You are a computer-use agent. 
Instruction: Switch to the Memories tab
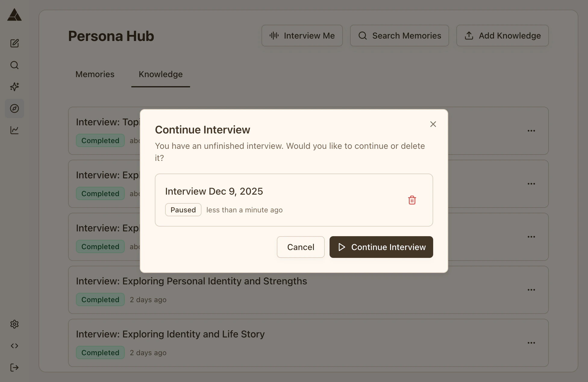[x=95, y=74]
